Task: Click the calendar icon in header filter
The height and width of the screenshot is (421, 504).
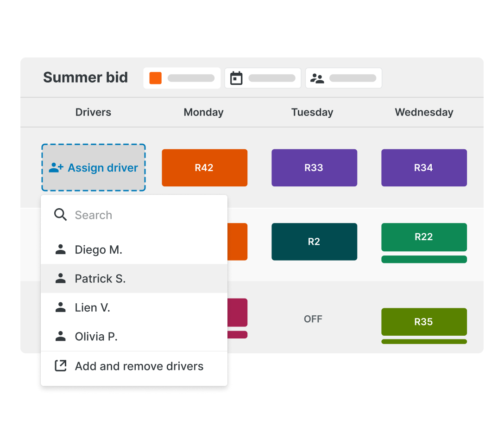Action: click(x=236, y=78)
